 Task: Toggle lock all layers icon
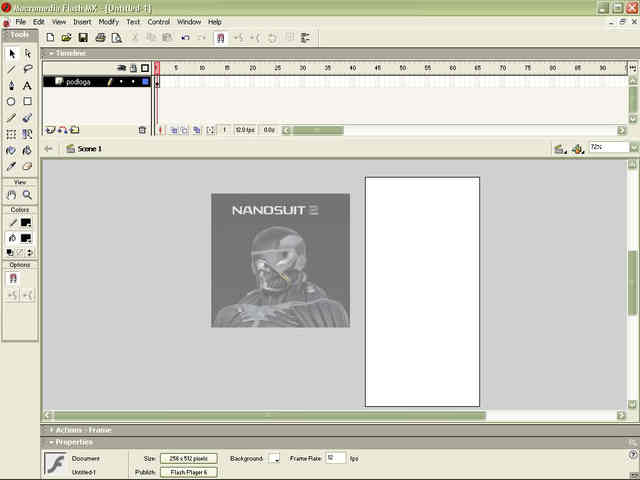(133, 68)
